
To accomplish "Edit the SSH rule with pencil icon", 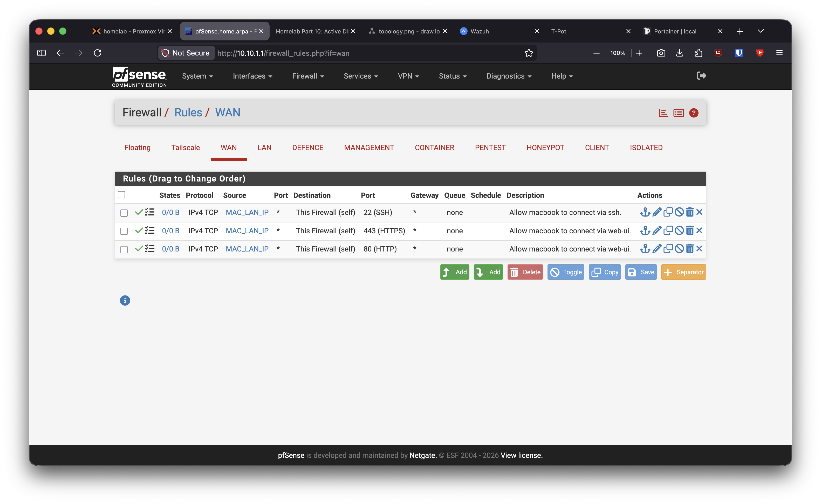I will point(657,212).
